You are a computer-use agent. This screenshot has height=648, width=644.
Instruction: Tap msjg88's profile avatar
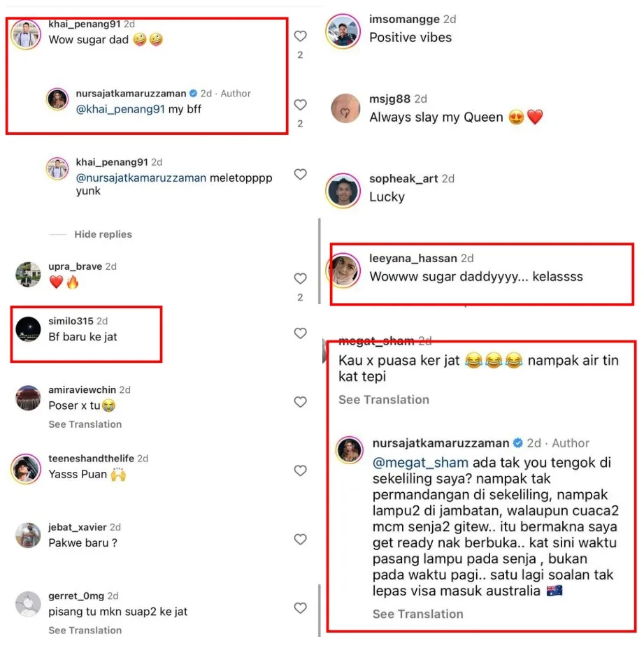click(345, 108)
